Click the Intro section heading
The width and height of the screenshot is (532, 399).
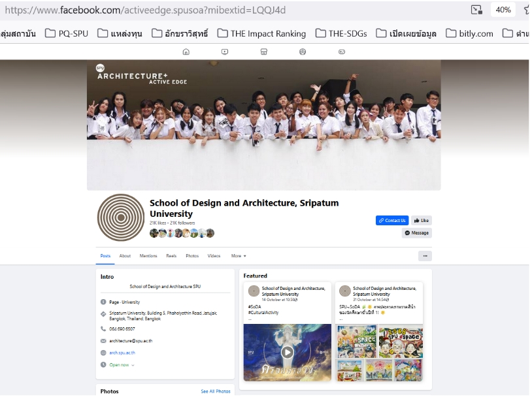[x=107, y=277]
